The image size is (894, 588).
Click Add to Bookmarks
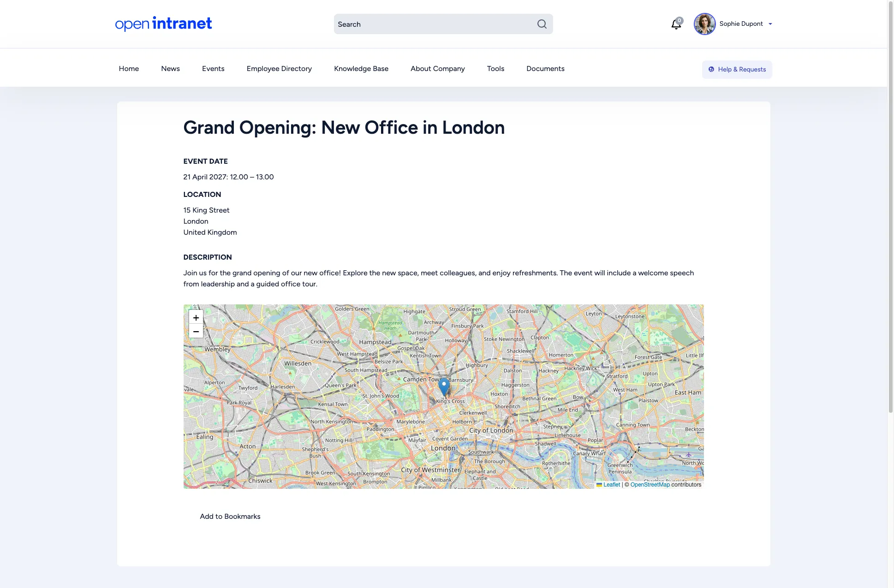pos(230,517)
